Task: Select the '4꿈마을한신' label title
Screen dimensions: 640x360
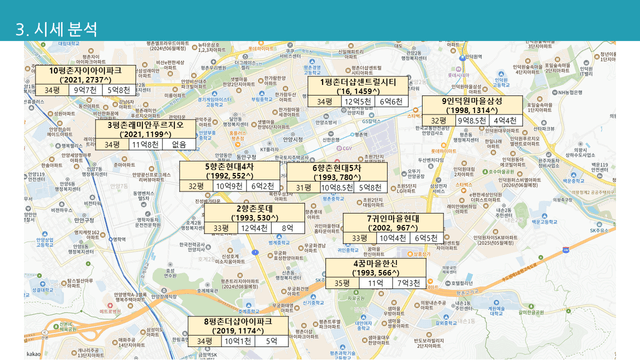Action: click(x=376, y=263)
